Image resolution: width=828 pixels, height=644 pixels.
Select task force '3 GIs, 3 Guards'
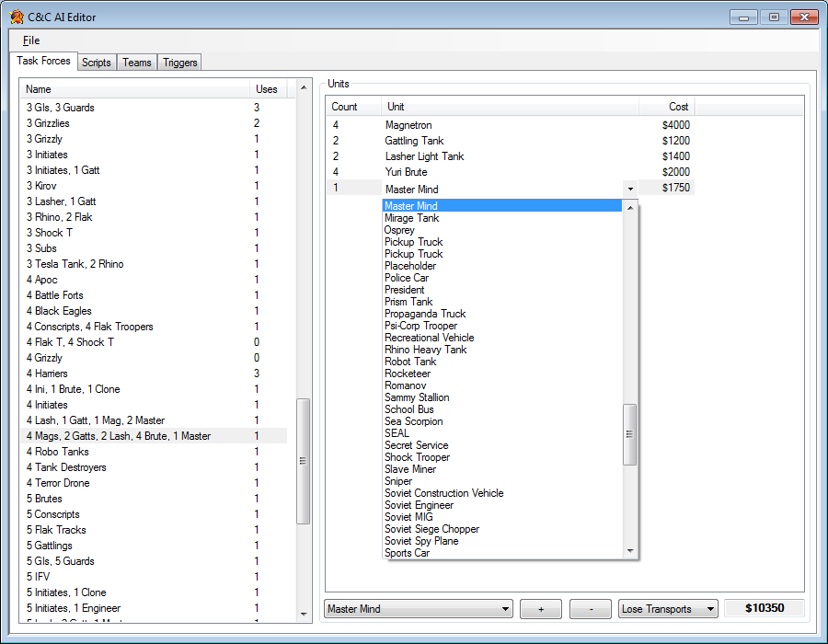pos(154,108)
